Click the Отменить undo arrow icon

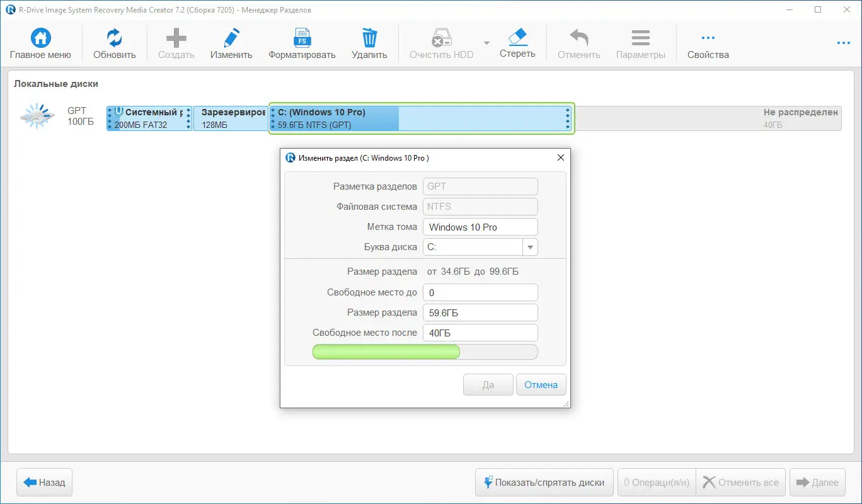578,38
